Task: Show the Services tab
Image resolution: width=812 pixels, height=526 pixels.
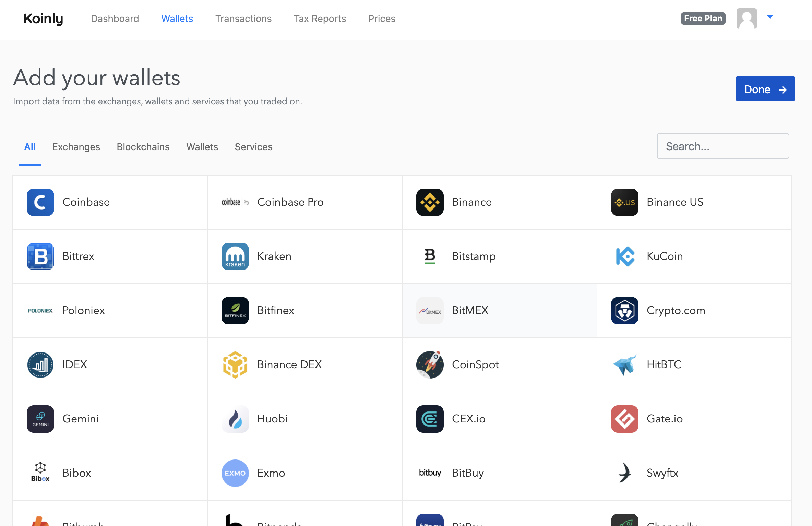Action: [x=254, y=147]
